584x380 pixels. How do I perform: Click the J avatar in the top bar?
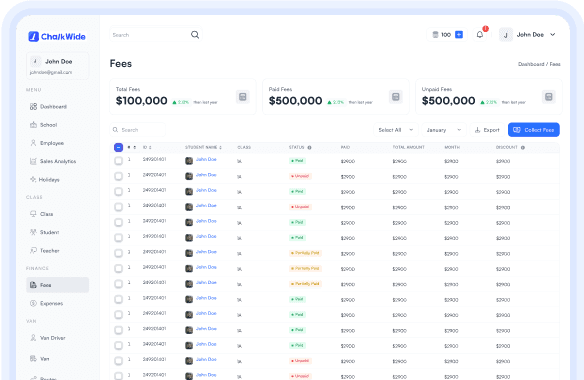tap(506, 35)
